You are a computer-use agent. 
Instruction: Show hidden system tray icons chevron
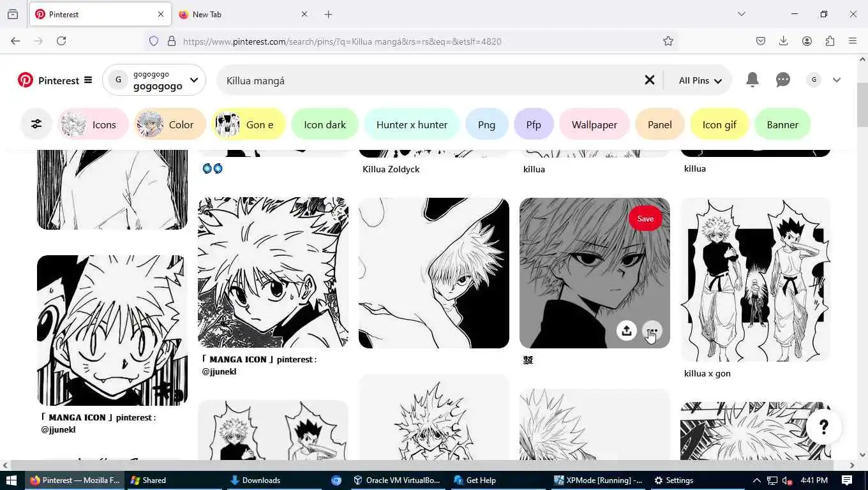757,480
